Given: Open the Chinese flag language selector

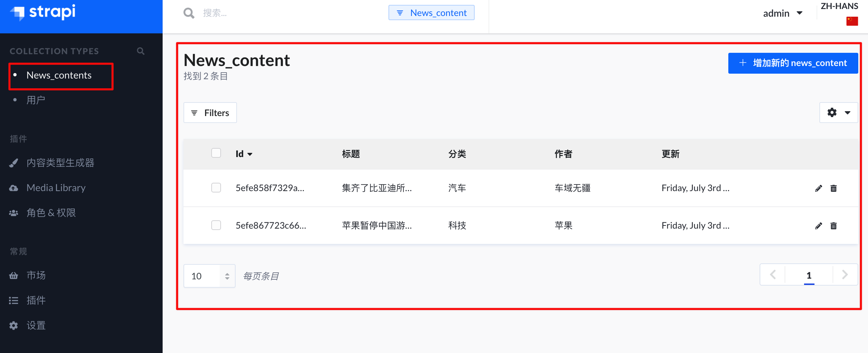Looking at the screenshot, I should tap(852, 21).
